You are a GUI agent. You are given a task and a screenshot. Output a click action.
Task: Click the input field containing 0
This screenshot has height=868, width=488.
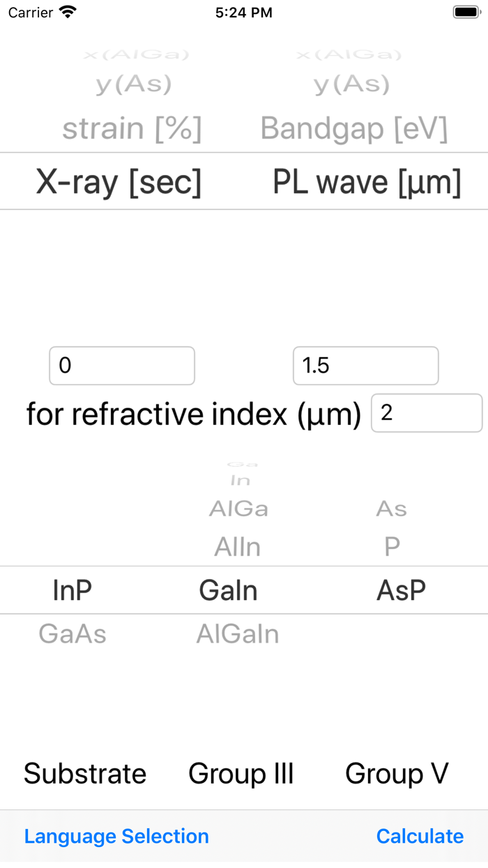(122, 366)
